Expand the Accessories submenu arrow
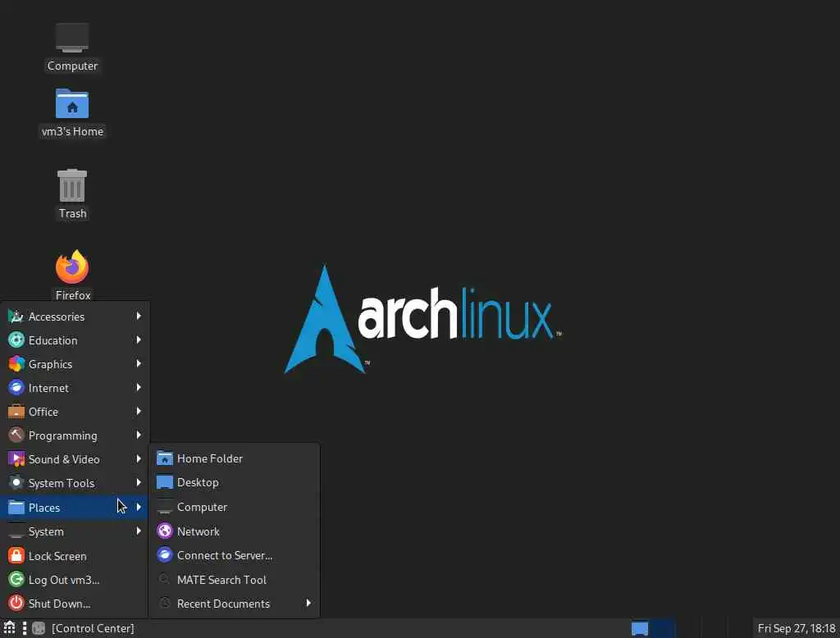The image size is (840, 638). [139, 316]
